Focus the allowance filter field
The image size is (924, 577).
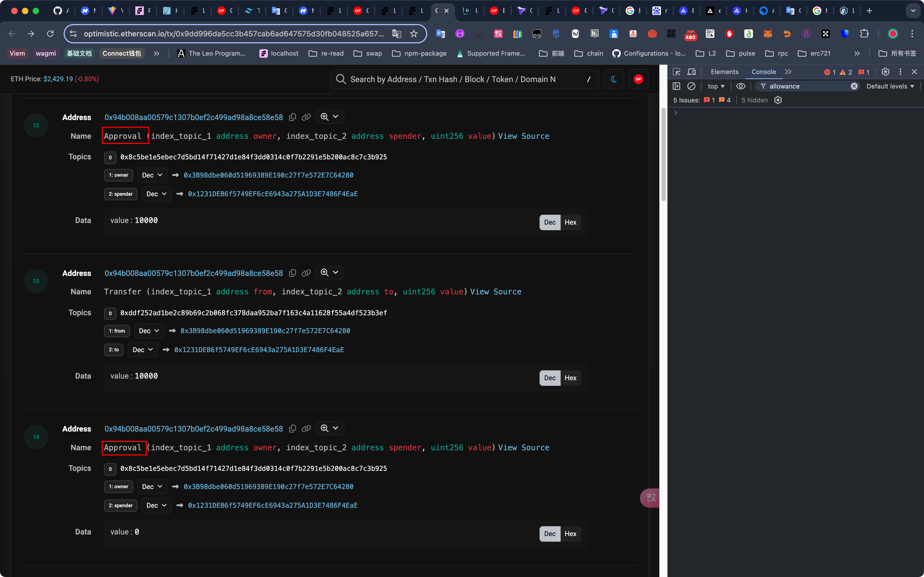[x=808, y=86]
